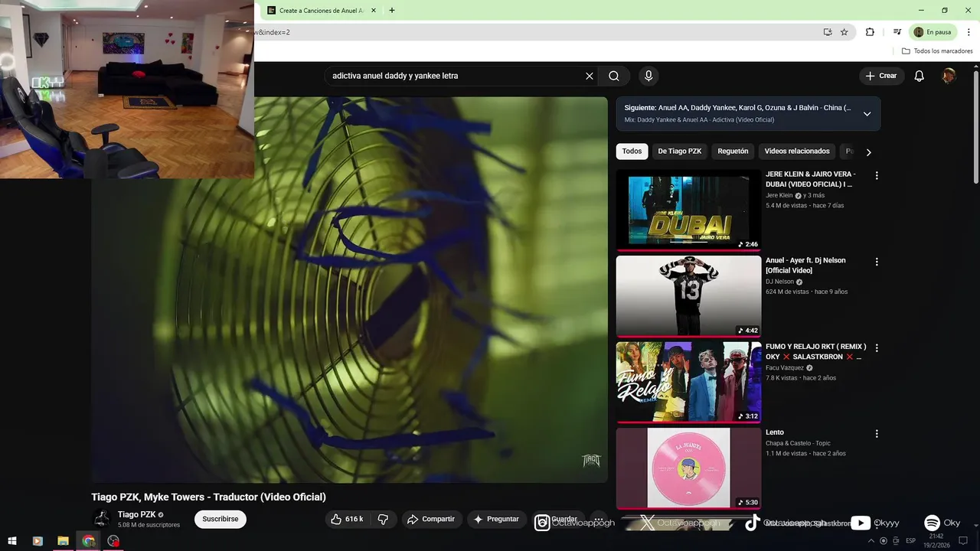This screenshot has height=551, width=980.
Task: Like the video with thumbs up 616 k
Action: point(347,519)
